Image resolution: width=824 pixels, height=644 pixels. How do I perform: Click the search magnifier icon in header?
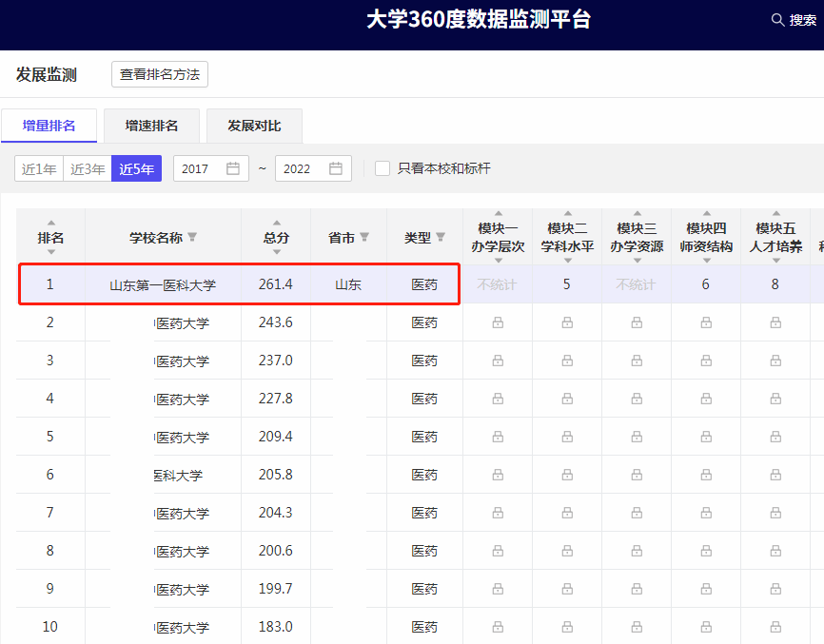[777, 20]
